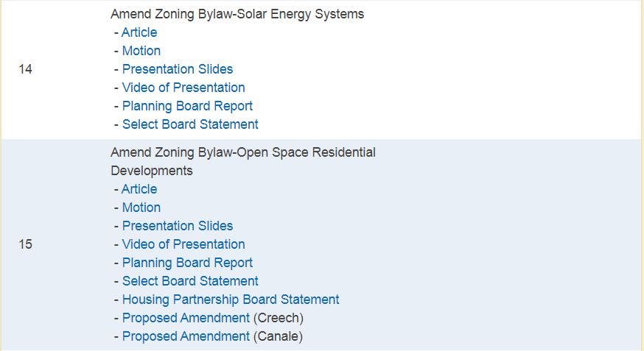Open the Motion link for Open Space Residential
The width and height of the screenshot is (644, 351).
141,208
